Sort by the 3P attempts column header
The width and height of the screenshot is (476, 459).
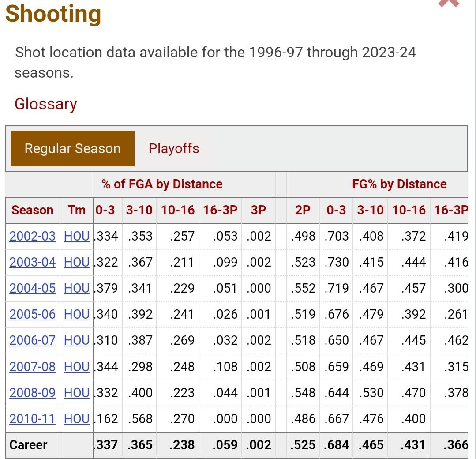coord(259,211)
